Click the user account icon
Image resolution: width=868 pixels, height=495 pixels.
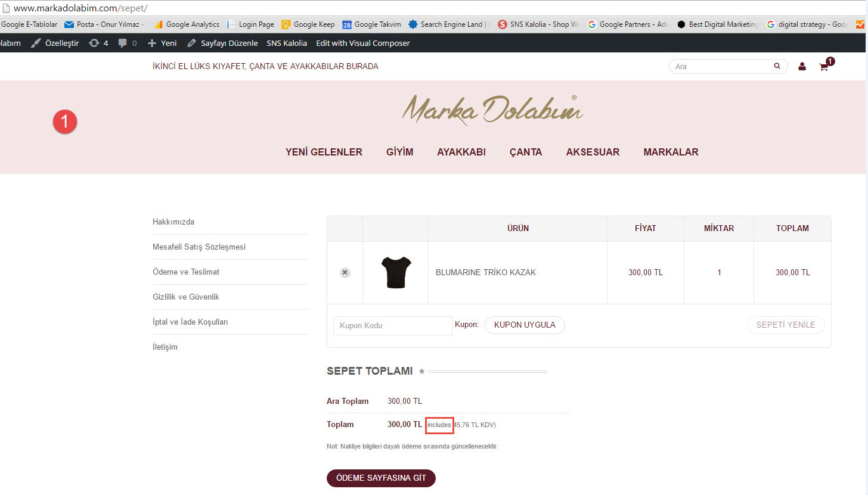(x=802, y=67)
